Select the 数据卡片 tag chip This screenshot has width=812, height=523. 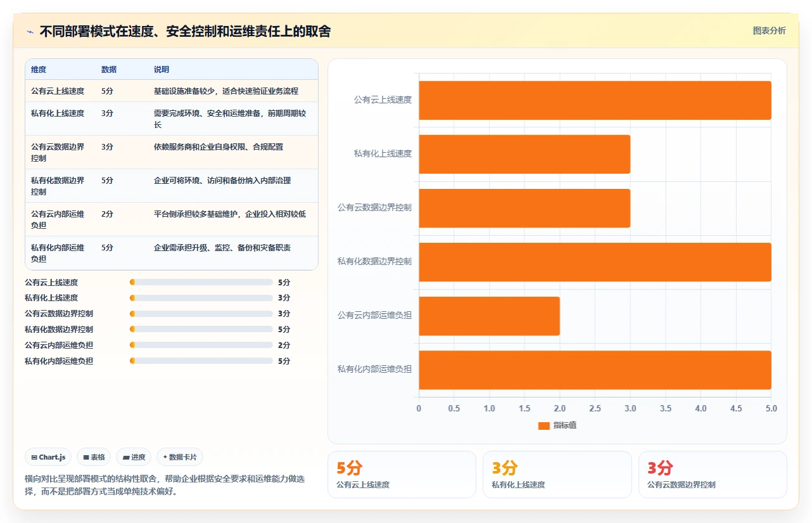180,457
